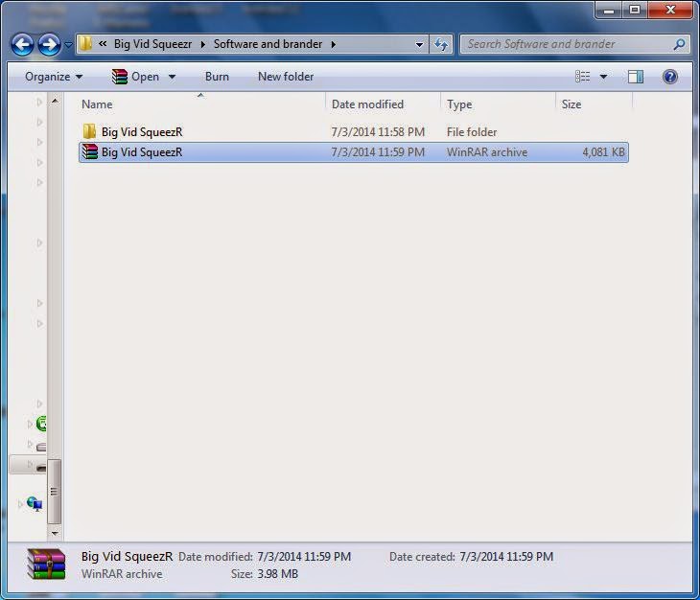The width and height of the screenshot is (700, 600).
Task: Click Date modified value in the details pane
Action: point(304,557)
